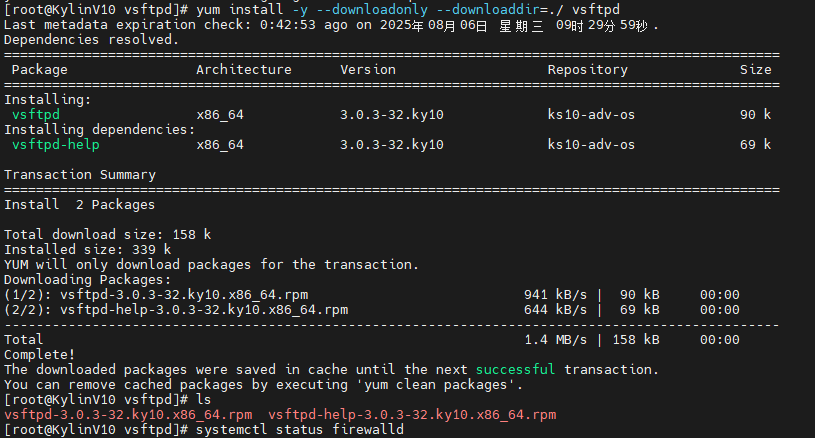The height and width of the screenshot is (438, 815).
Task: Click the 'Install 2 Packages' line
Action: pos(80,205)
